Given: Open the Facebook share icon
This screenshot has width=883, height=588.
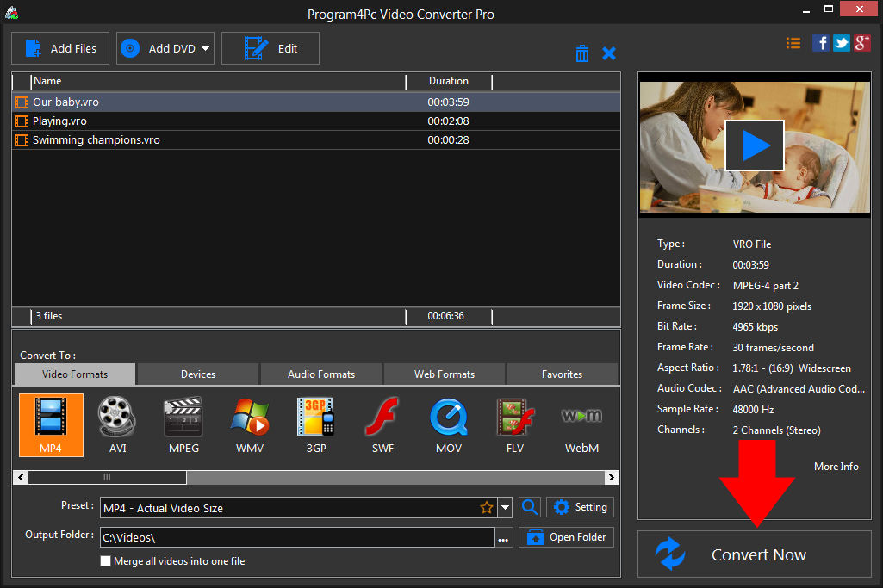Looking at the screenshot, I should tap(820, 43).
